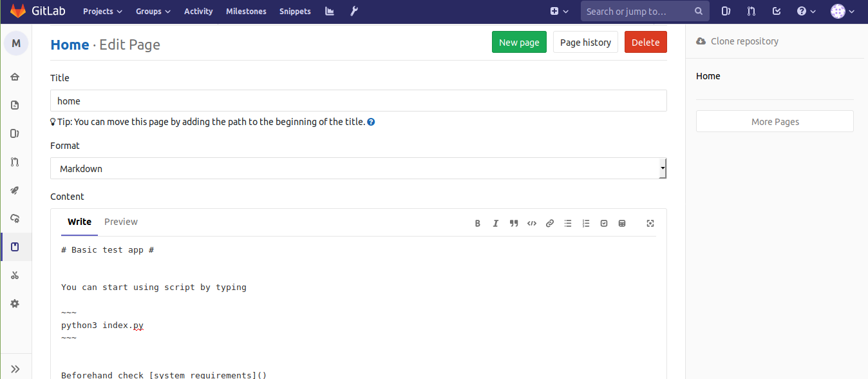The width and height of the screenshot is (868, 379).
Task: Insert code formatting
Action: (x=532, y=223)
